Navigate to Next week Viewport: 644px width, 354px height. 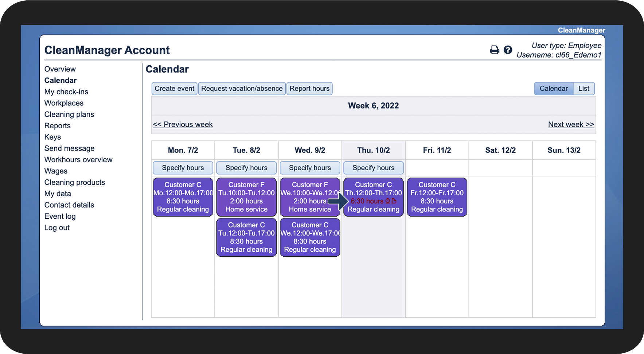point(571,124)
